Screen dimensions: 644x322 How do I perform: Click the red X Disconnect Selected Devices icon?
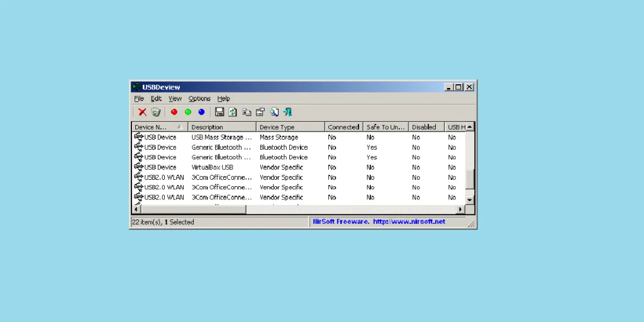coord(143,112)
